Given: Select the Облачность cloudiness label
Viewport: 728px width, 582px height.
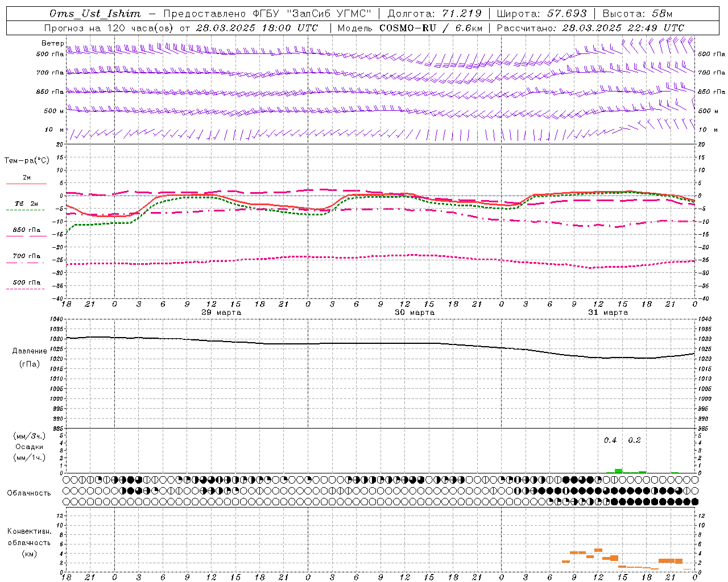Looking at the screenshot, I should [29, 493].
